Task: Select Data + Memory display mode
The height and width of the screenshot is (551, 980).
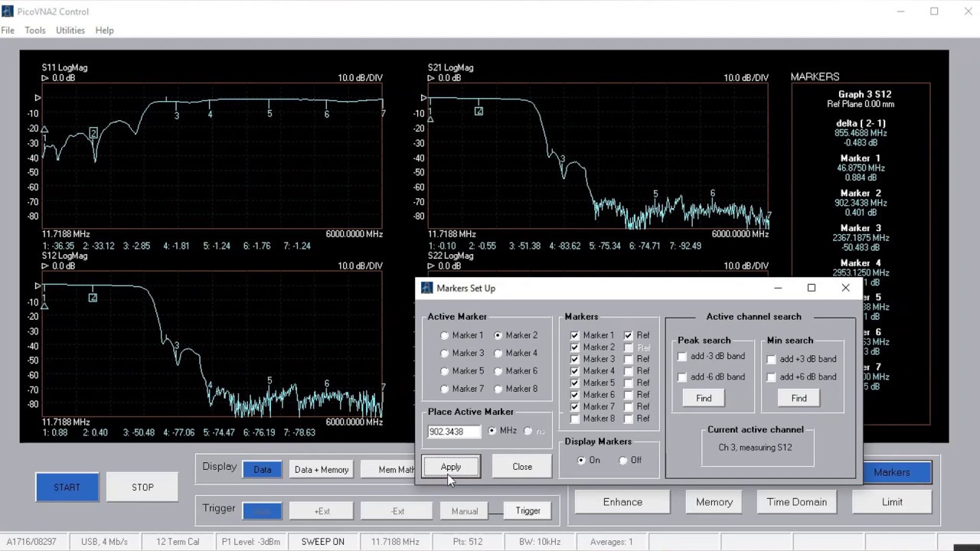Action: tap(322, 470)
